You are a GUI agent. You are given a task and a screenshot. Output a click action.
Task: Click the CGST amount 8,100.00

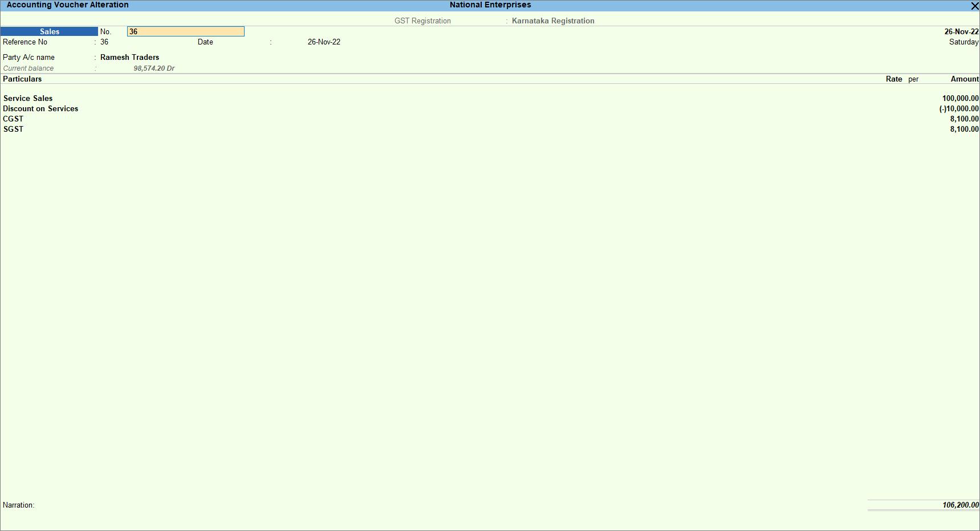pyautogui.click(x=964, y=119)
